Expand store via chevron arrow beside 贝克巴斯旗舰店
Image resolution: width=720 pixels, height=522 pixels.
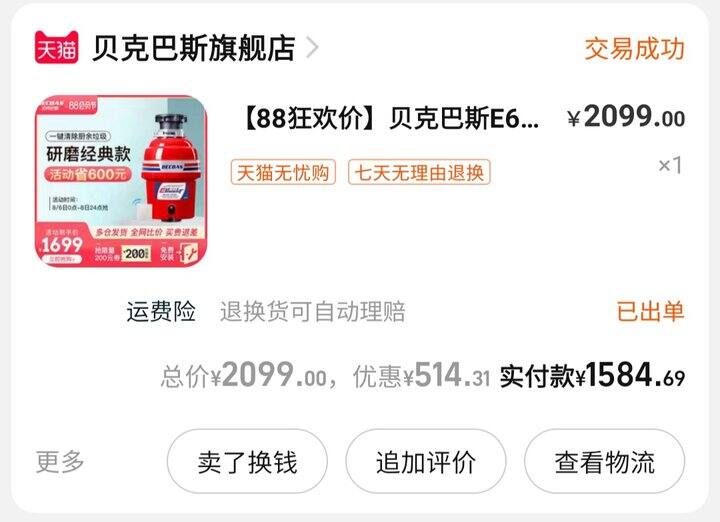click(312, 48)
